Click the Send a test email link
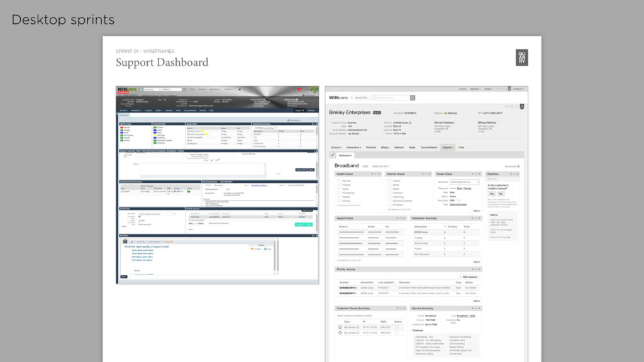Viewport: 644px width, 362px height. [x=458, y=204]
